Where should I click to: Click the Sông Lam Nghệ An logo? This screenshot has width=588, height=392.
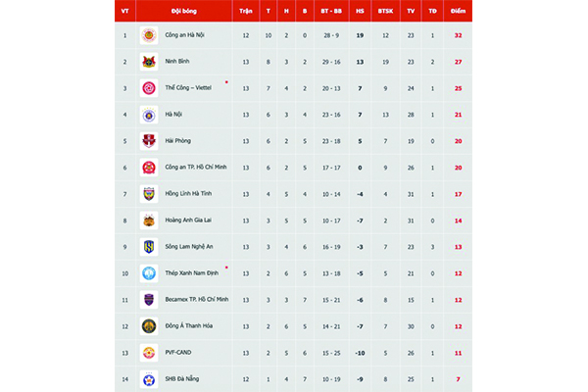click(149, 247)
